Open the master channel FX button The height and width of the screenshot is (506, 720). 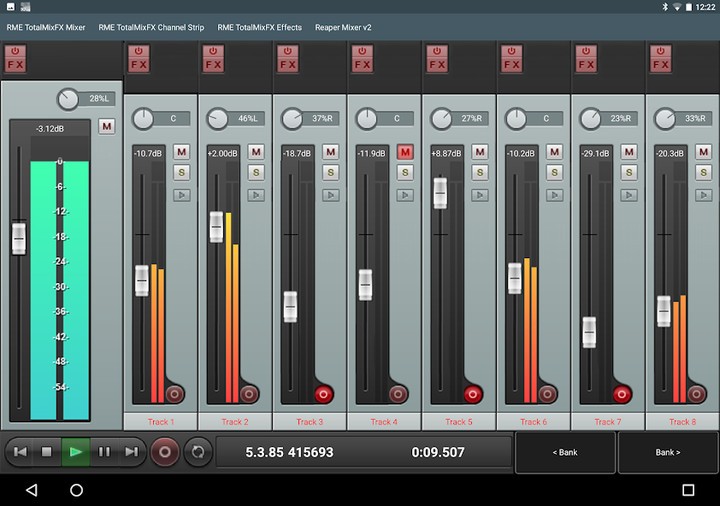click(x=16, y=59)
